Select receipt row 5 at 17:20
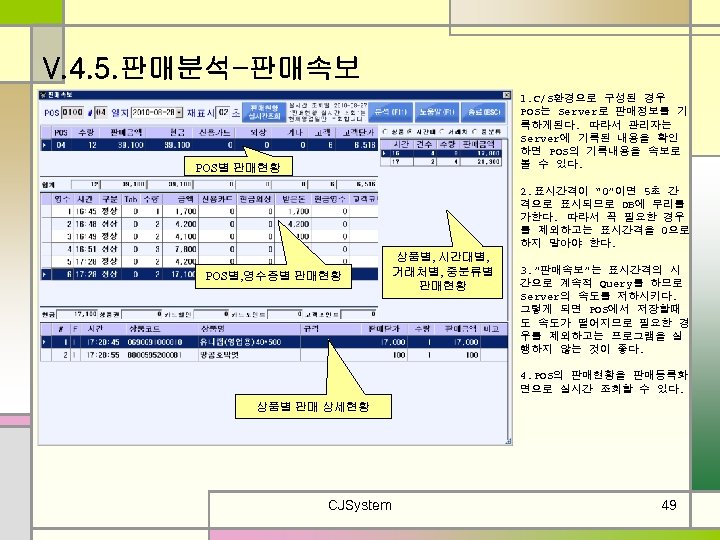The height and width of the screenshot is (540, 720). (x=209, y=262)
